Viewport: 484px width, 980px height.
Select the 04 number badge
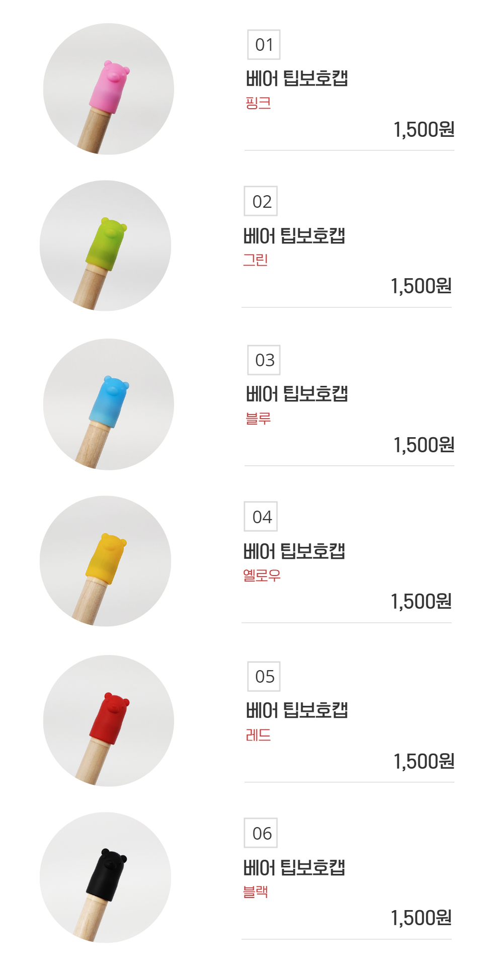261,517
